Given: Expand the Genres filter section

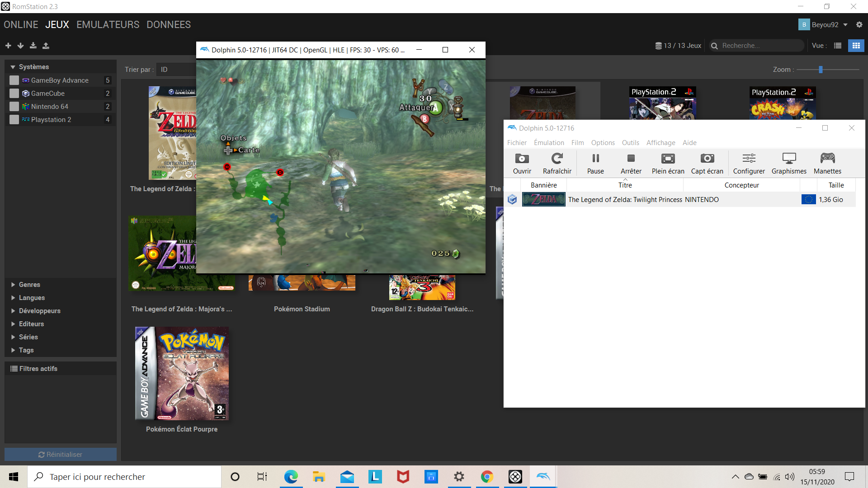Looking at the screenshot, I should [x=13, y=285].
